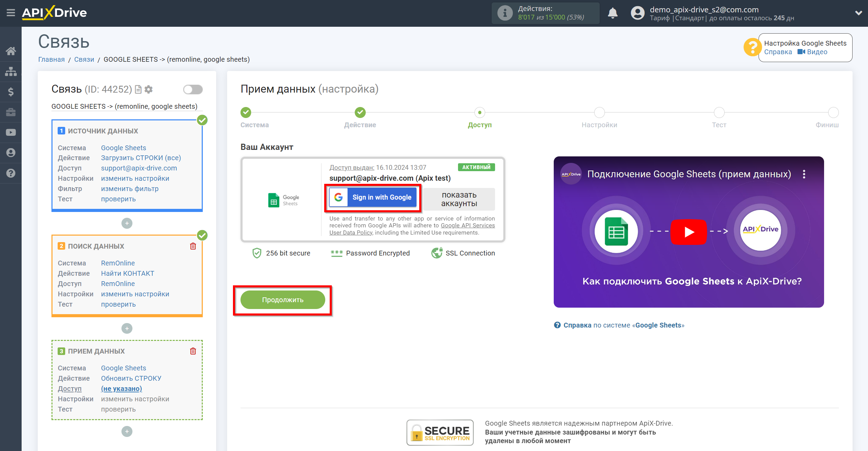
Task: Click the ApiX-Drive logo
Action: click(54, 13)
